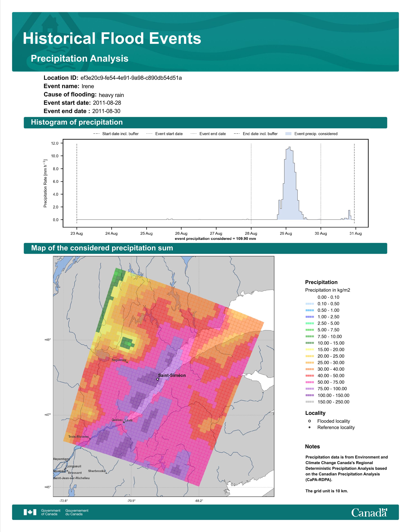This screenshot has width=411, height=532.
Task: Click the Québec label on the map
Action: coord(117,420)
